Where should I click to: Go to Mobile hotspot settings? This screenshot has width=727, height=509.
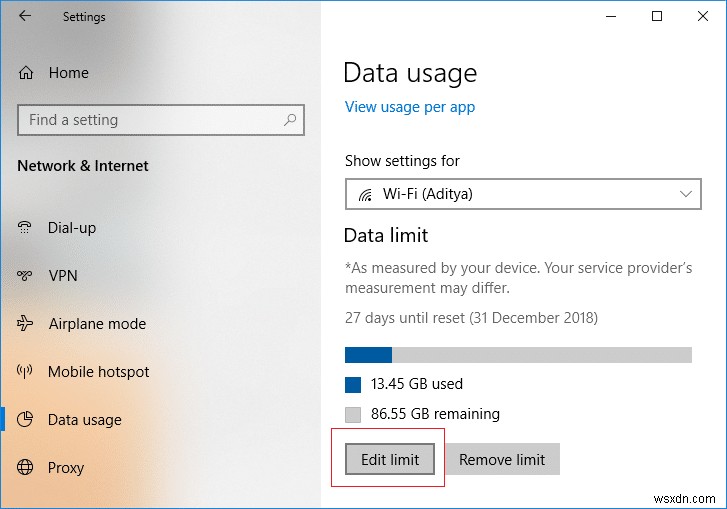[98, 372]
